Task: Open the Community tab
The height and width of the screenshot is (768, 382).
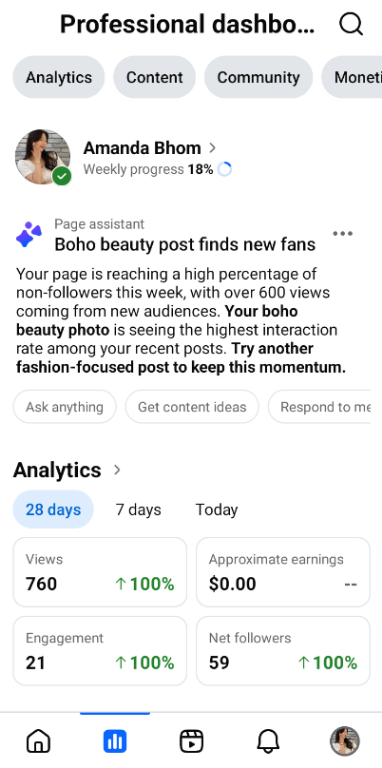Action: pos(258,77)
